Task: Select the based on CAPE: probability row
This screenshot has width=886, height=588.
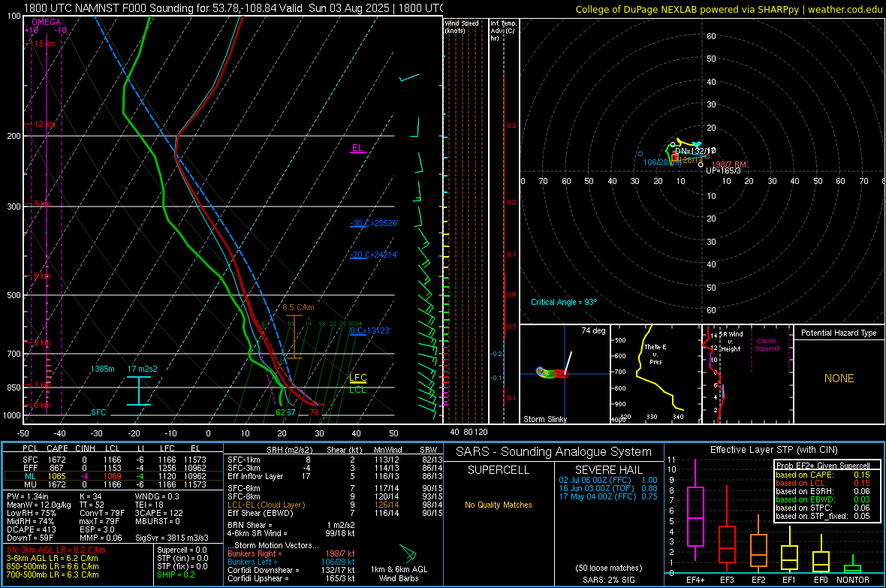Action: click(823, 475)
